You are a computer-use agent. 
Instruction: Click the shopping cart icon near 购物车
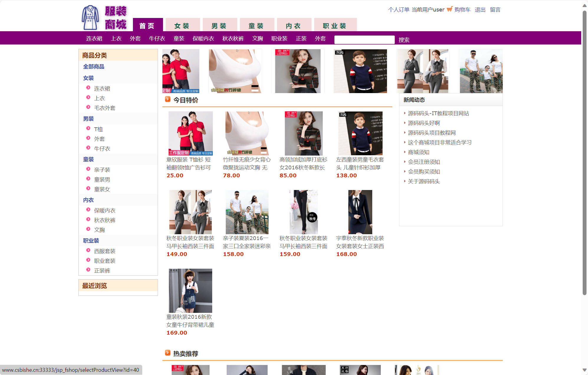[x=449, y=9]
